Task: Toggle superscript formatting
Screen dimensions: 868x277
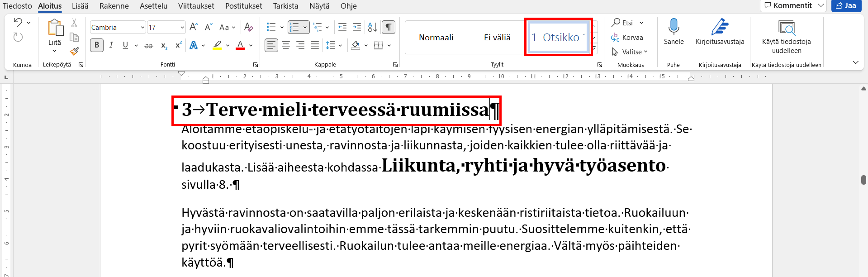Action: (x=179, y=45)
